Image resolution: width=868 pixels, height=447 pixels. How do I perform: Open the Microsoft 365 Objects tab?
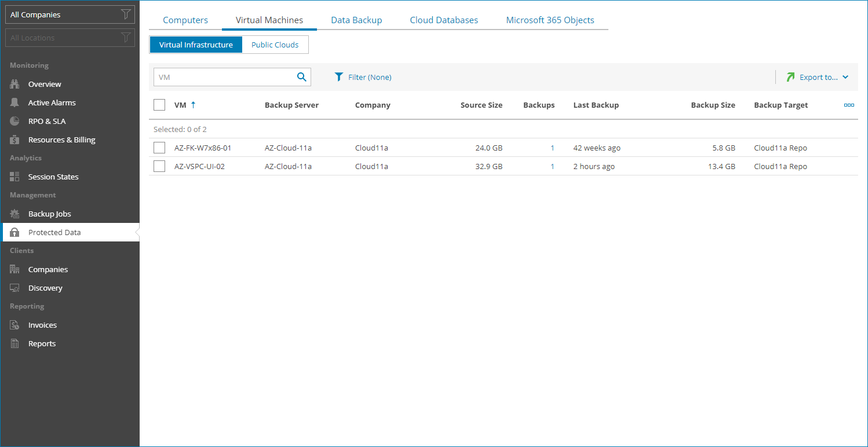pos(549,20)
